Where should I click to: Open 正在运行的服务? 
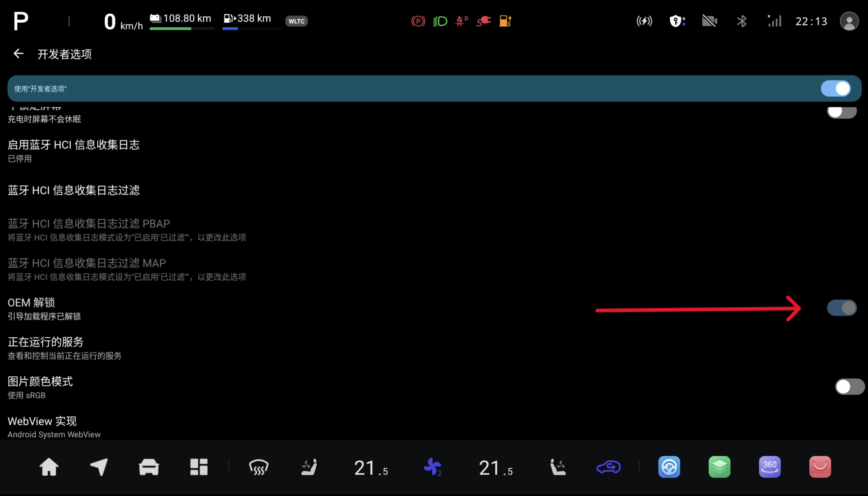pyautogui.click(x=434, y=348)
